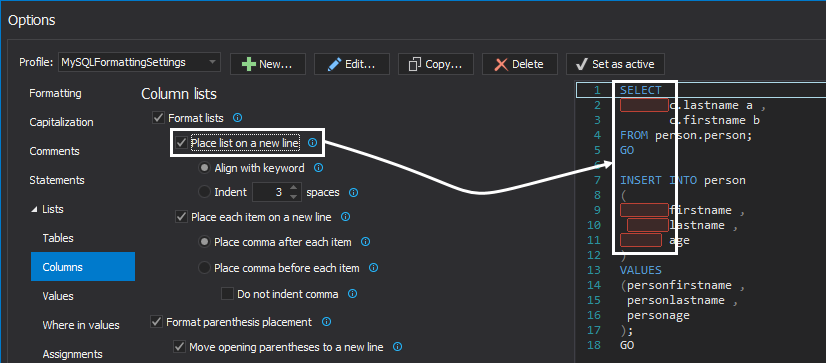The image size is (826, 363).
Task: Toggle Place each item on a new line
Action: coord(181,217)
